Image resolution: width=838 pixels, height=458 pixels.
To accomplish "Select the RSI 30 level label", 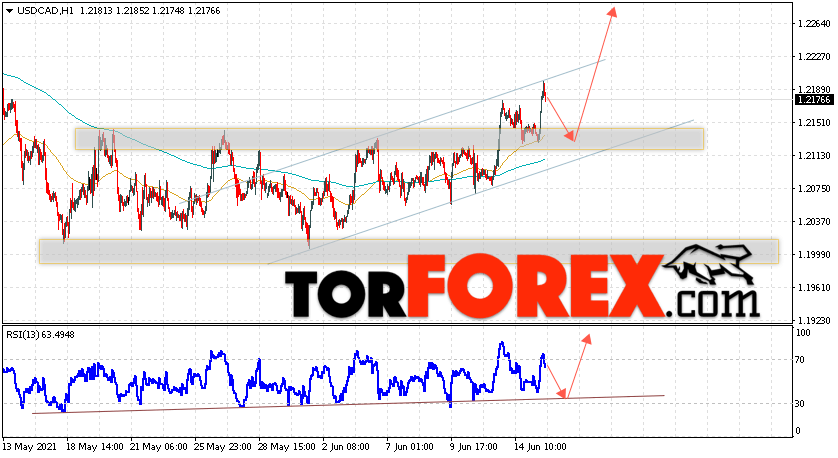I will click(x=800, y=403).
